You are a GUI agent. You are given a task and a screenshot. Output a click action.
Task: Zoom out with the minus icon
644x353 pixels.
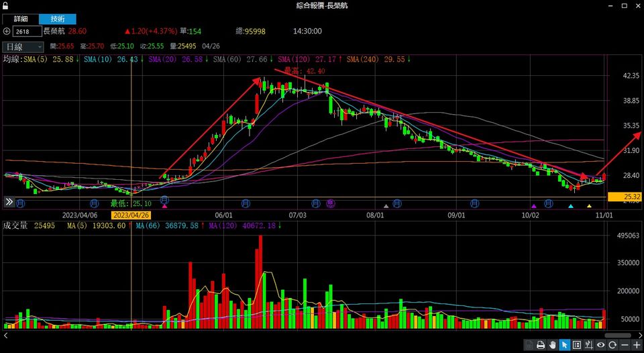tap(625, 345)
